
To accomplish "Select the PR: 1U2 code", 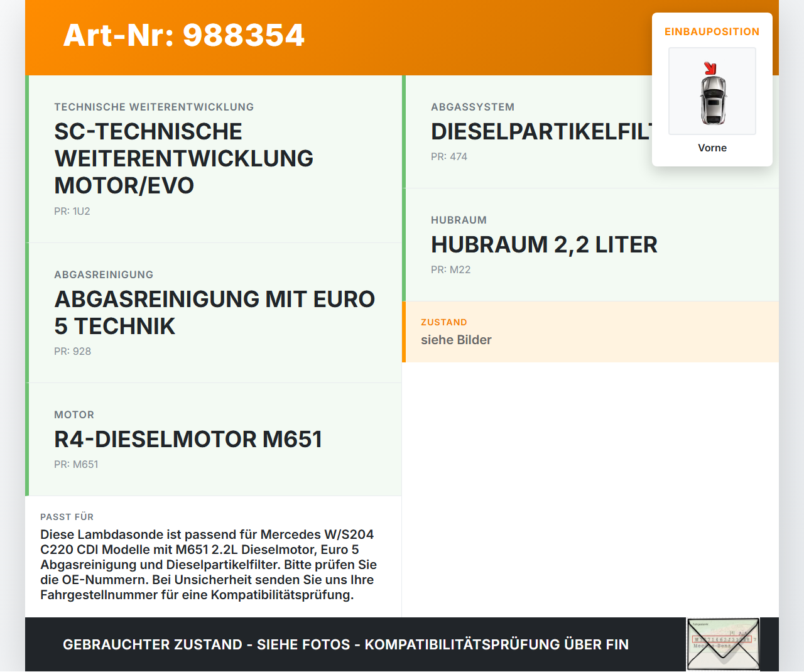I will [72, 212].
